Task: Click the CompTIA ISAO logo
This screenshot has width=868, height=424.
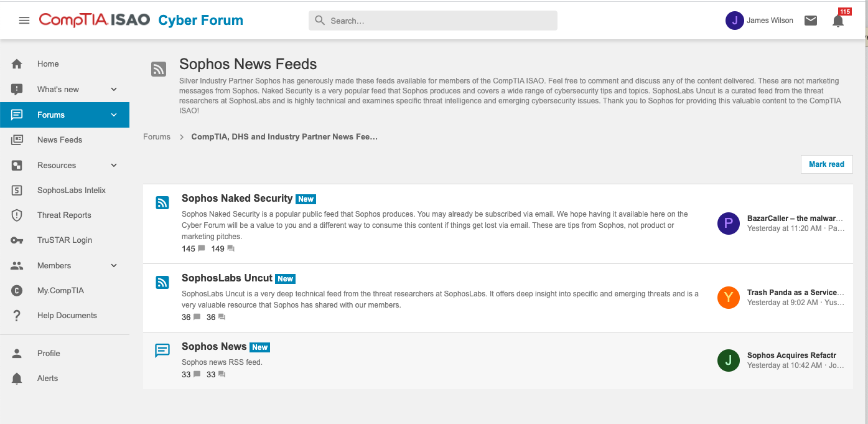Action: pos(95,20)
